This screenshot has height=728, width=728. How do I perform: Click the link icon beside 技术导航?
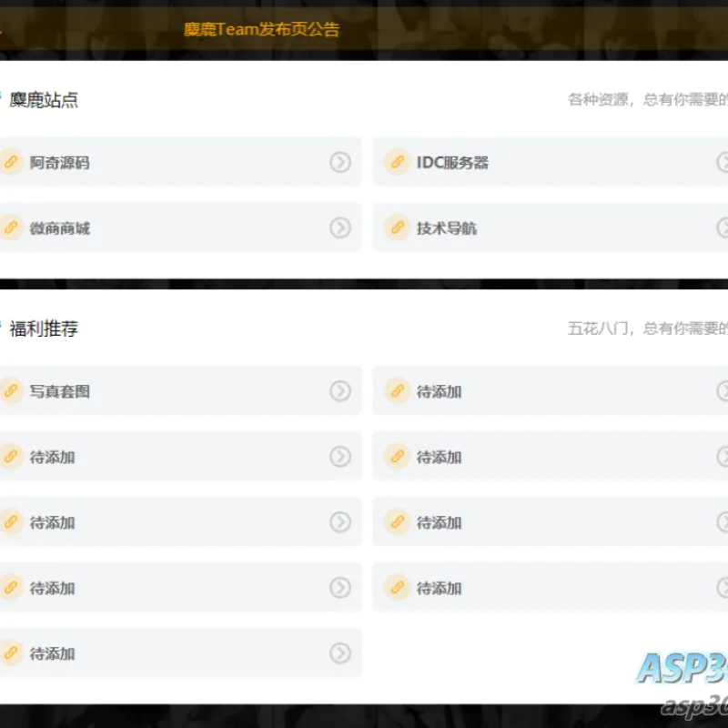397,228
